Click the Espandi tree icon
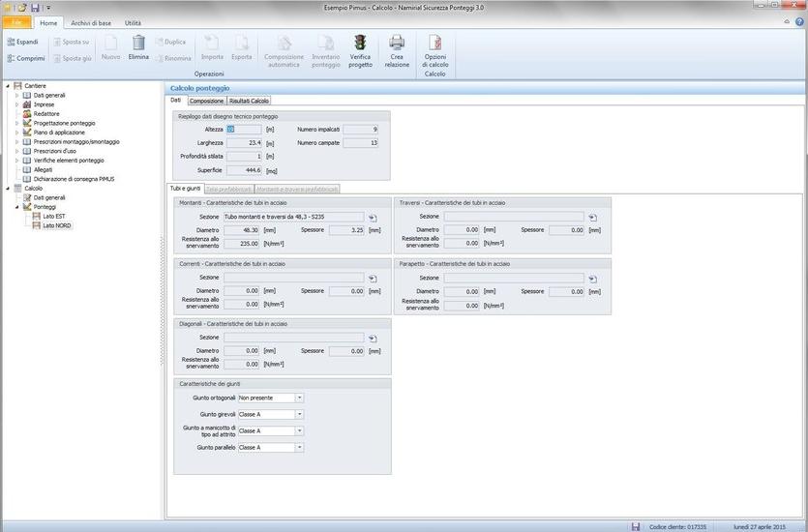Image resolution: width=808 pixels, height=532 pixels. click(x=10, y=42)
